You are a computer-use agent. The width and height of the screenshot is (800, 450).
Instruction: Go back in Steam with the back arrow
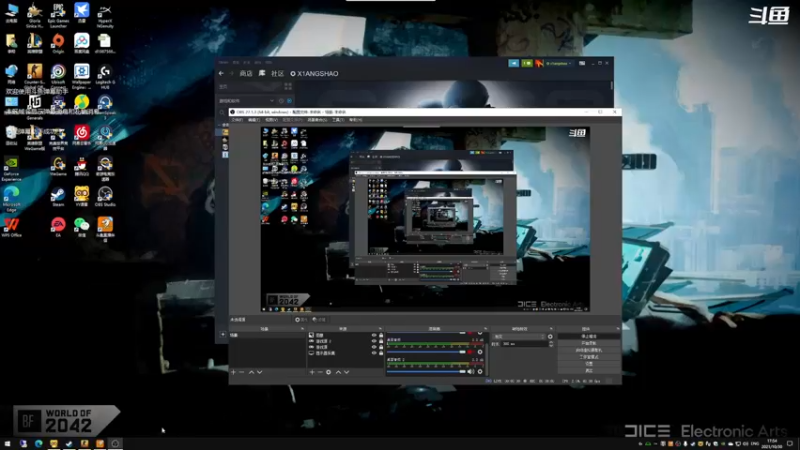(221, 73)
